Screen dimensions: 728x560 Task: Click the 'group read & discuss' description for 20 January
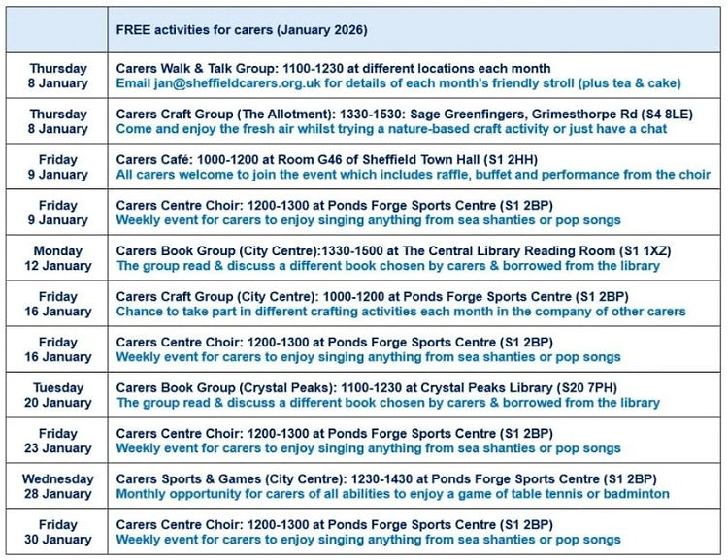click(387, 402)
